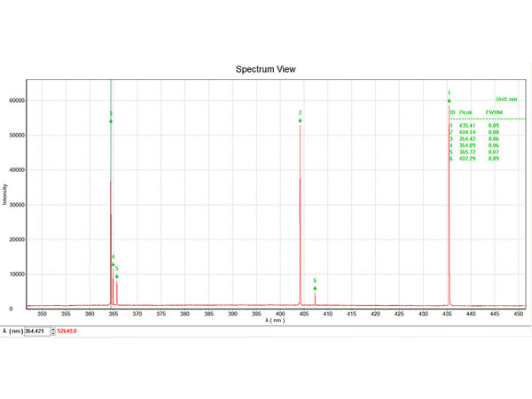Viewport: 532px width, 399px height.
Task: Select the peak 3 marker near 364.42 nm
Action: pyautogui.click(x=111, y=121)
